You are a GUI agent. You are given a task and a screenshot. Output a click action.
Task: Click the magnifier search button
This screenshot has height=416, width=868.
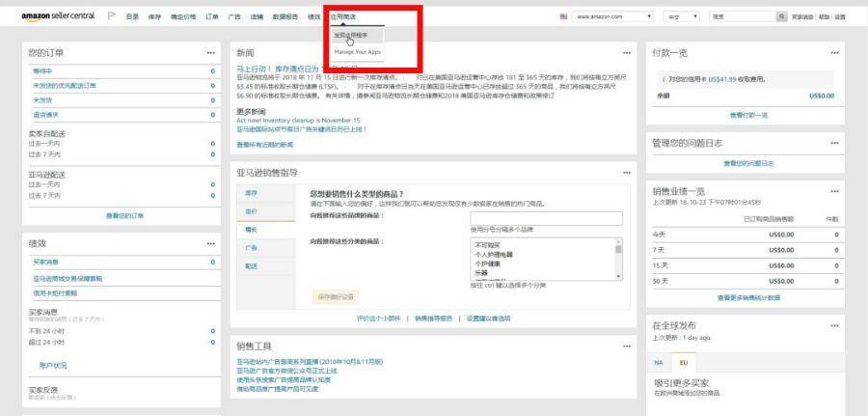click(x=781, y=16)
